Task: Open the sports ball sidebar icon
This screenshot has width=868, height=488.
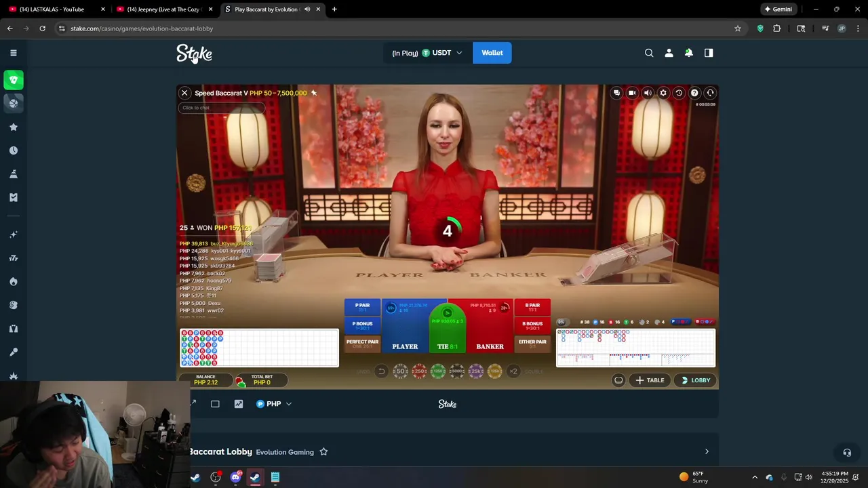Action: (13, 103)
